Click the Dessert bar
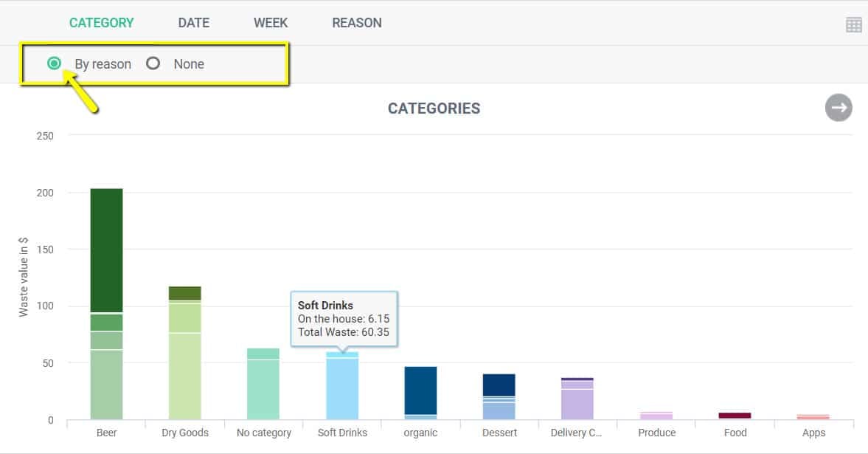Image resolution: width=868 pixels, height=454 pixels. [x=499, y=385]
